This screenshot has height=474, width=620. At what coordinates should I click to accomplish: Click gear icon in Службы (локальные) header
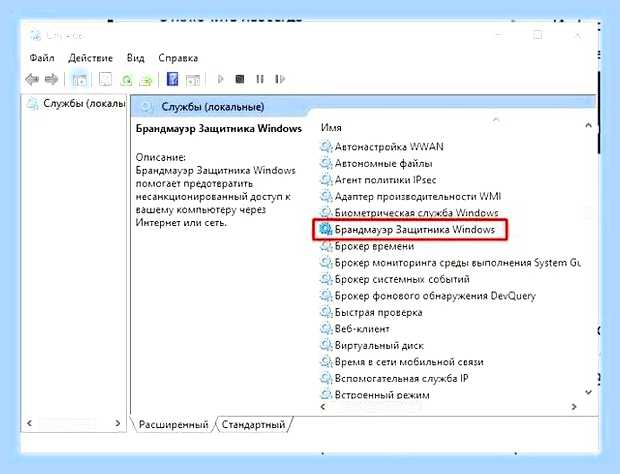tap(146, 106)
